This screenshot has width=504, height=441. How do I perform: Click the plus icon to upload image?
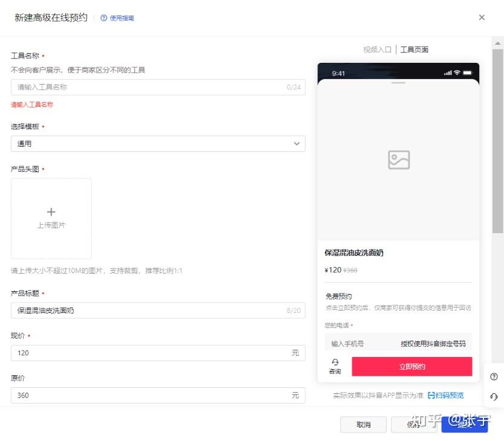point(51,212)
